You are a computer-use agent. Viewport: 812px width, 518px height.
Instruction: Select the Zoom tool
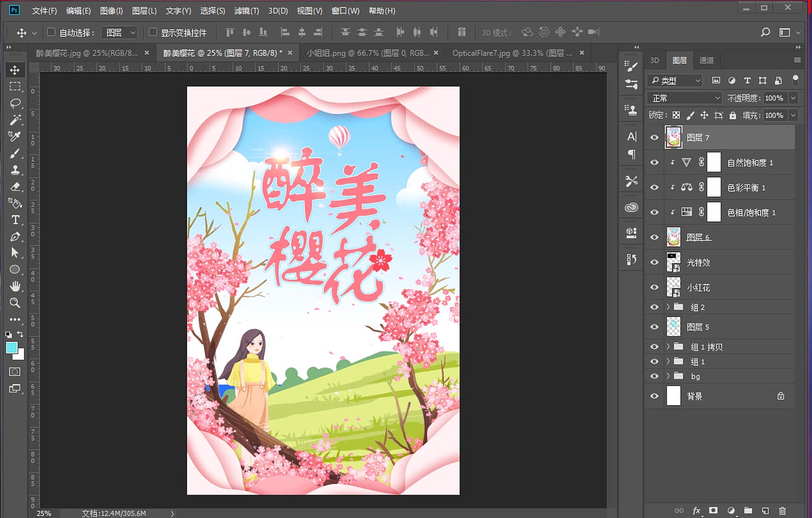[x=16, y=304]
